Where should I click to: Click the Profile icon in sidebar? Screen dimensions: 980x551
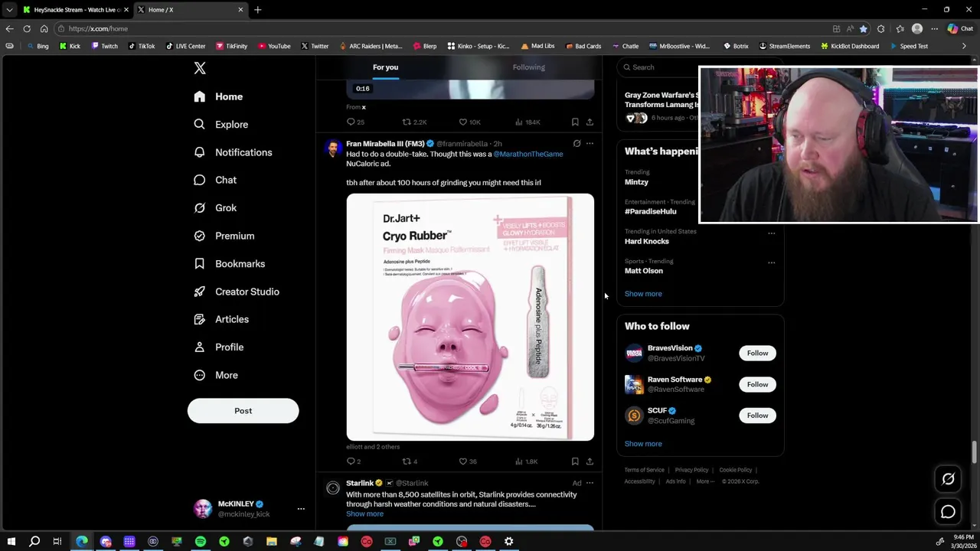(x=199, y=347)
